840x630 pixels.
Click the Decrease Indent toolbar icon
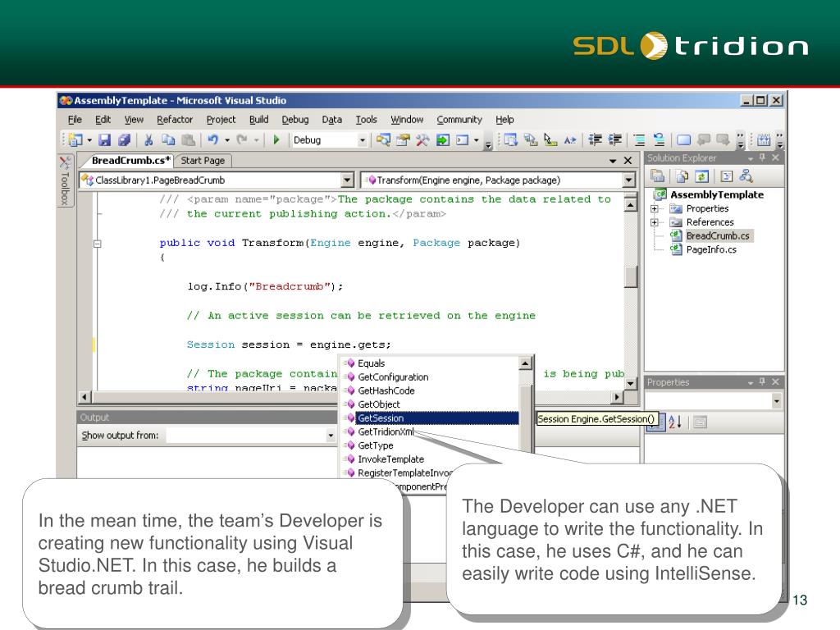click(x=596, y=140)
